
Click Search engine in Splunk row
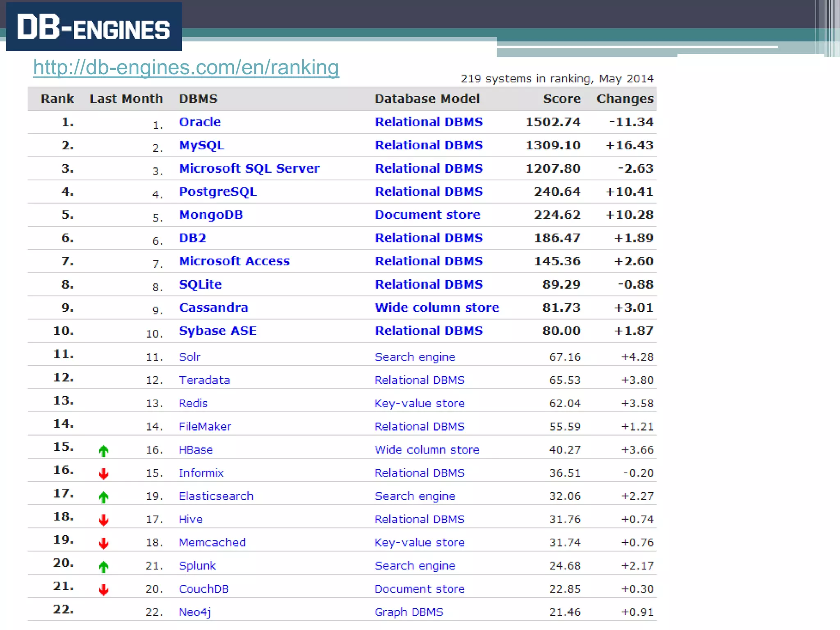(415, 566)
